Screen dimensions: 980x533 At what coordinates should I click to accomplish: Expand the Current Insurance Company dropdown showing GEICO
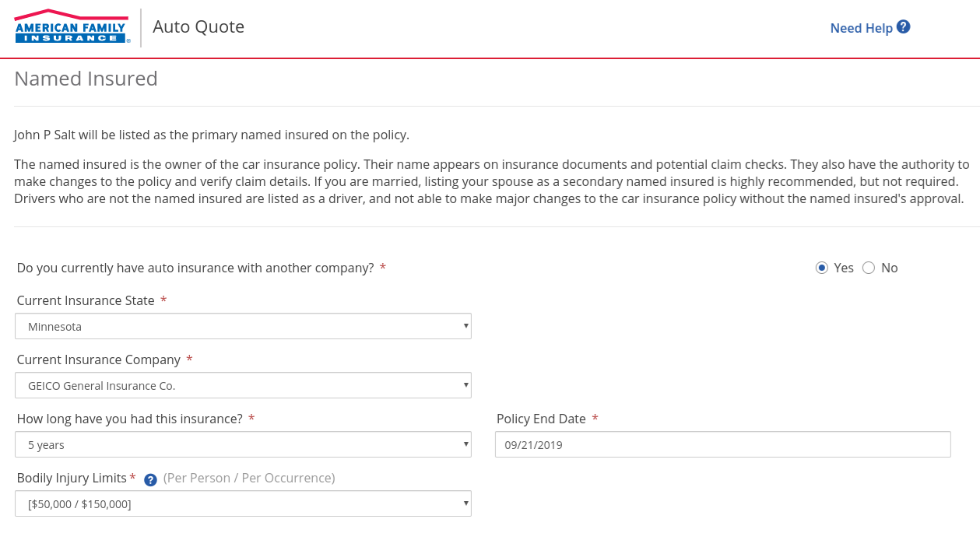point(243,386)
